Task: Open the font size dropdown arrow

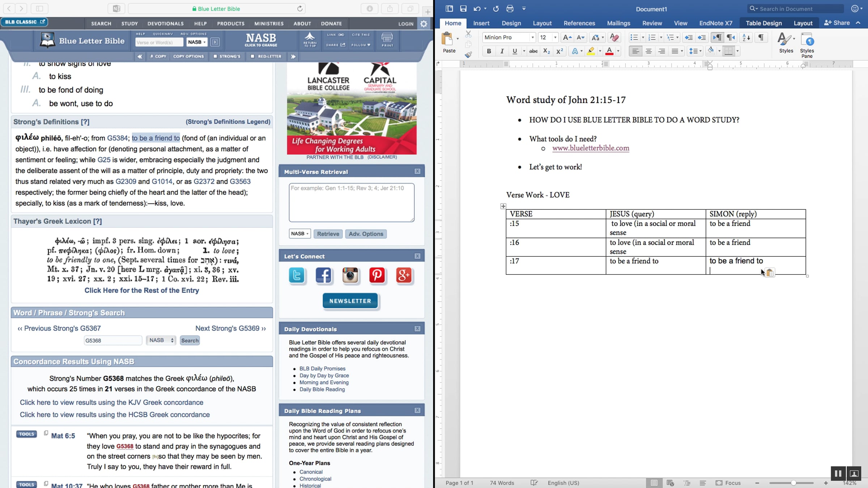Action: pos(555,37)
